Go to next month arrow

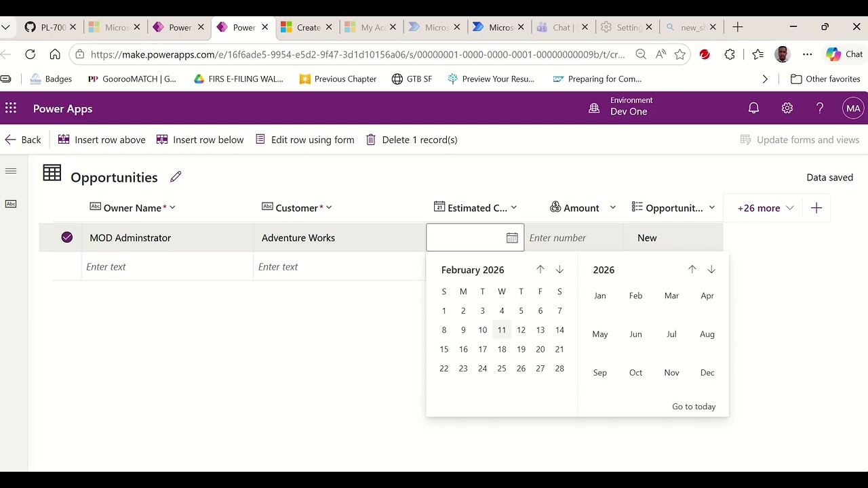559,269
